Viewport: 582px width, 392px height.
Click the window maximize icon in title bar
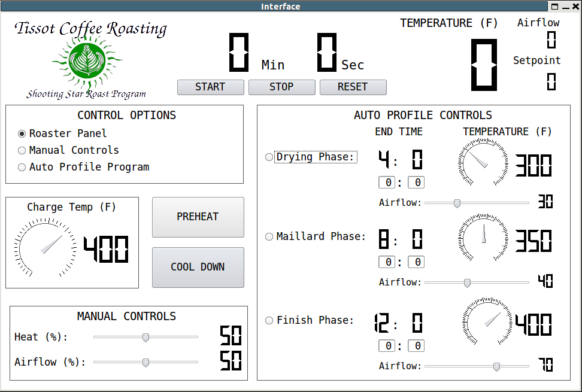555,7
